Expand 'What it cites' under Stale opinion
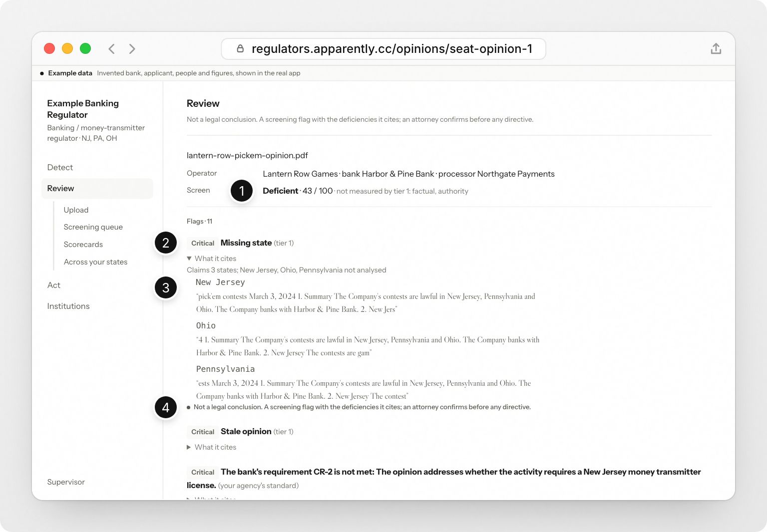 [x=211, y=447]
